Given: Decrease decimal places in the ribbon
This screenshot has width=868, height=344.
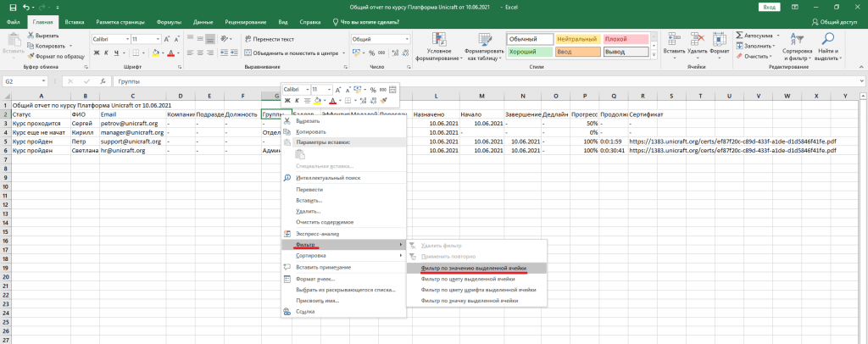Looking at the screenshot, I should [404, 53].
